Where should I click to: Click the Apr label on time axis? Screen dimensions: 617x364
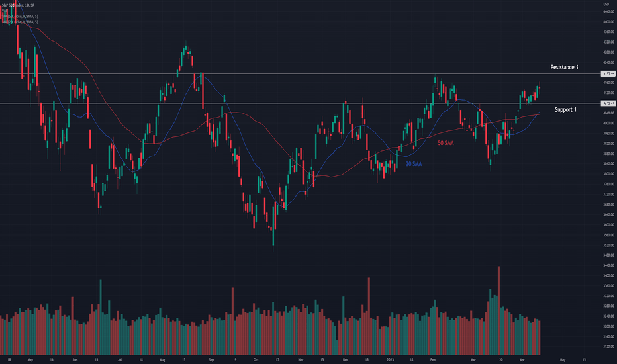[522, 359]
